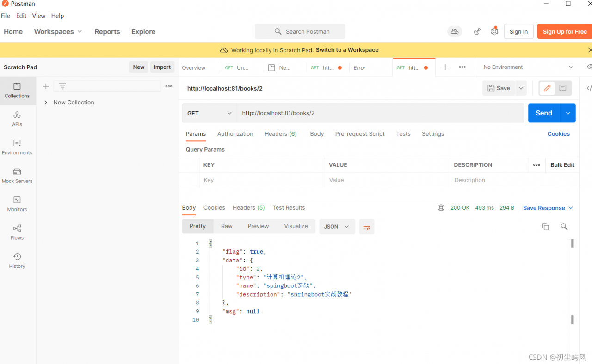This screenshot has width=592, height=364.
Task: Switch to the Headers (6) request tab
Action: pyautogui.click(x=281, y=134)
